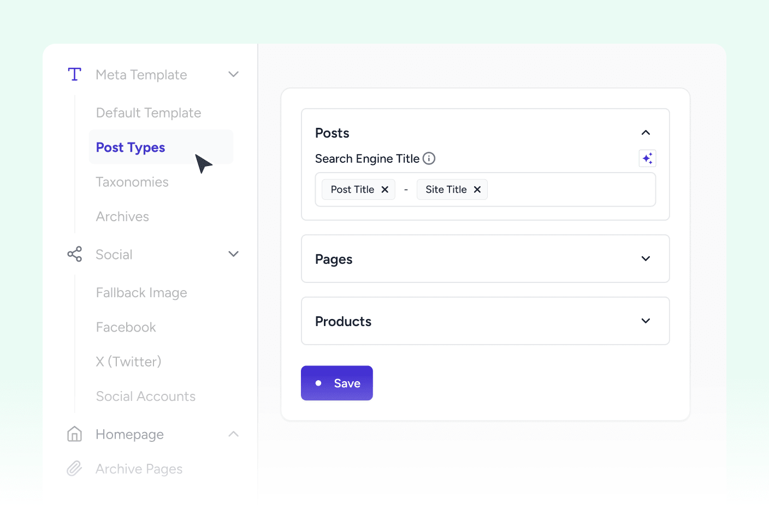Expand the Products section

click(646, 321)
